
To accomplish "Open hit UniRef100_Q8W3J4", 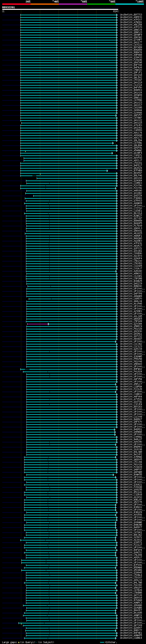I will (131, 30).
